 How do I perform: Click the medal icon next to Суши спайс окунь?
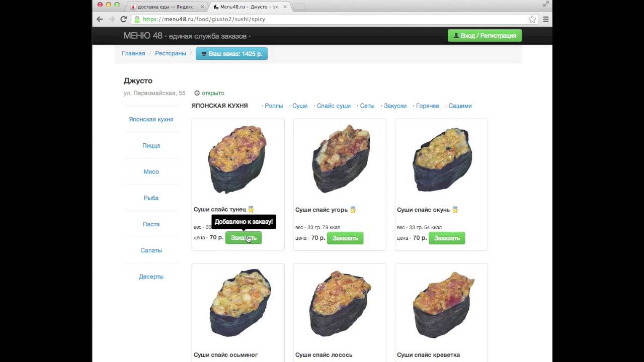pos(455,210)
